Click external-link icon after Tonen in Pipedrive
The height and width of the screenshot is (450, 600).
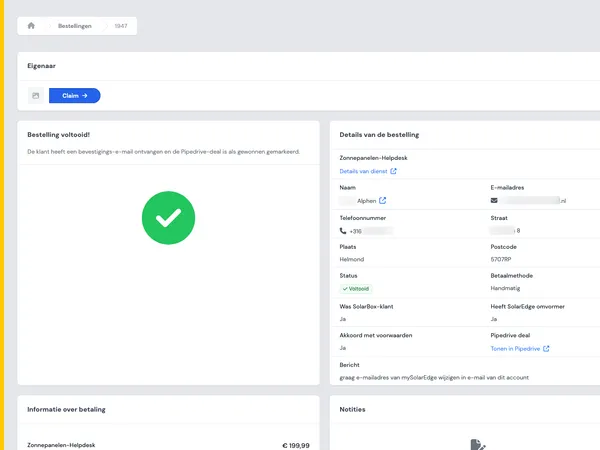tap(546, 349)
